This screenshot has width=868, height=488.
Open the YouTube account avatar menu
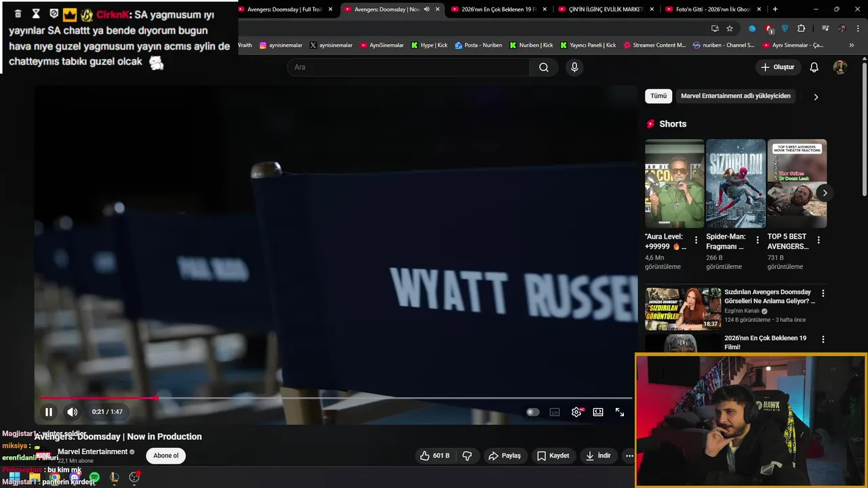point(840,67)
